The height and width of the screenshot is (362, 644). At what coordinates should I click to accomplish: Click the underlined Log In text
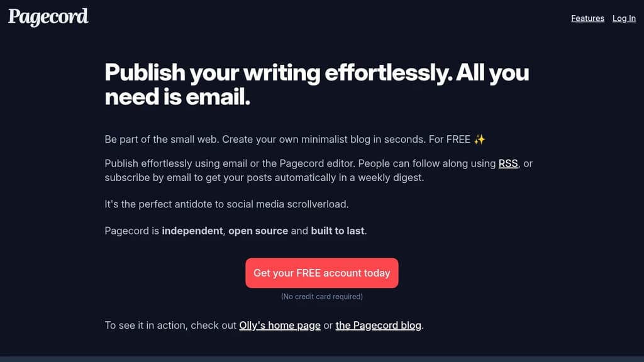tap(623, 18)
